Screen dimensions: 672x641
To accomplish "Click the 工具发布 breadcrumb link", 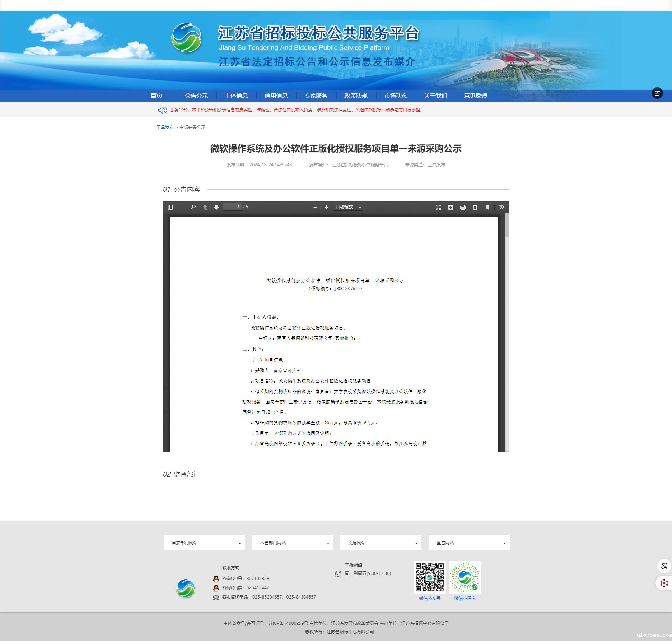I will (165, 127).
